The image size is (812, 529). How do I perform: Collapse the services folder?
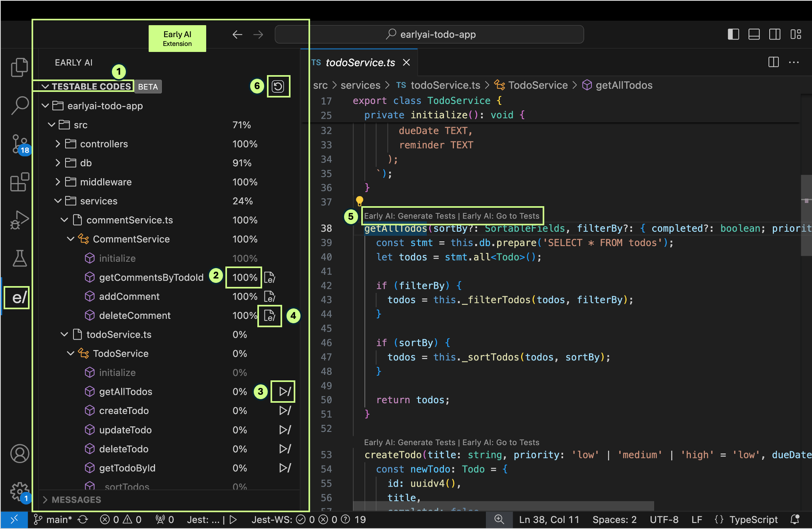58,201
